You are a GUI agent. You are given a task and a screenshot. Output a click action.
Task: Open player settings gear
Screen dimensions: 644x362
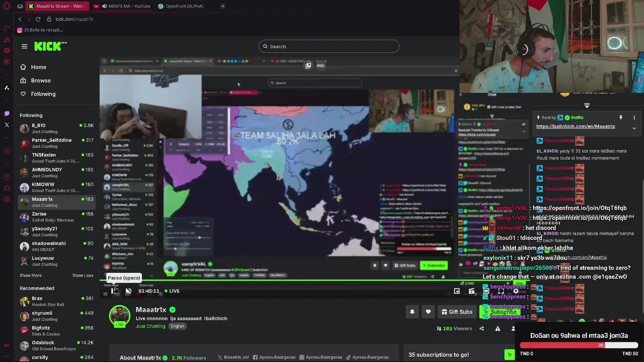515,291
